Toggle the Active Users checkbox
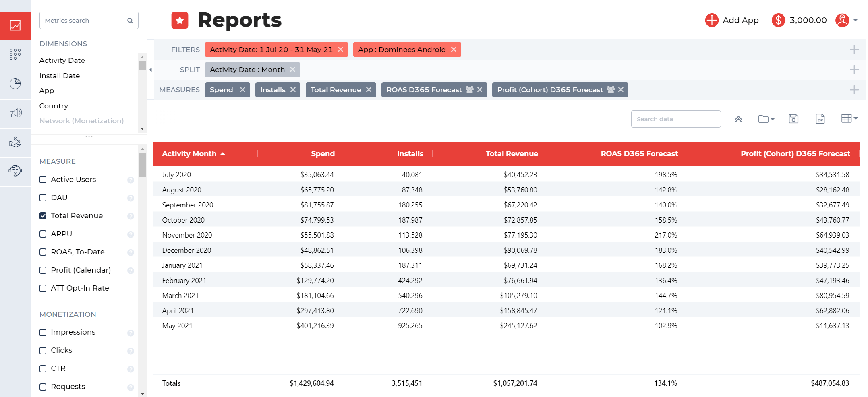The width and height of the screenshot is (868, 397). (43, 180)
